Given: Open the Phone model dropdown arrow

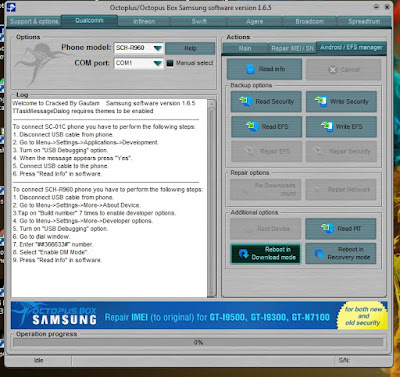Looking at the screenshot, I should coord(158,48).
